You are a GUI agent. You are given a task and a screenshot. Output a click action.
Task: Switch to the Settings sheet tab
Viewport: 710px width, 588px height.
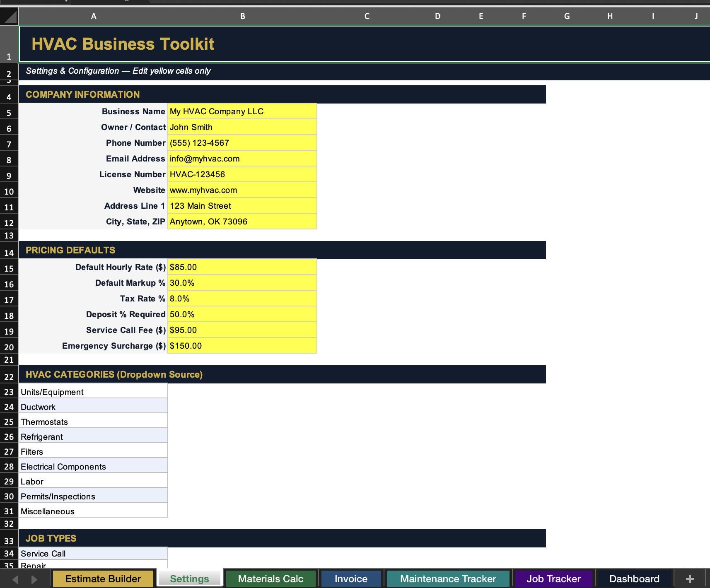[189, 579]
